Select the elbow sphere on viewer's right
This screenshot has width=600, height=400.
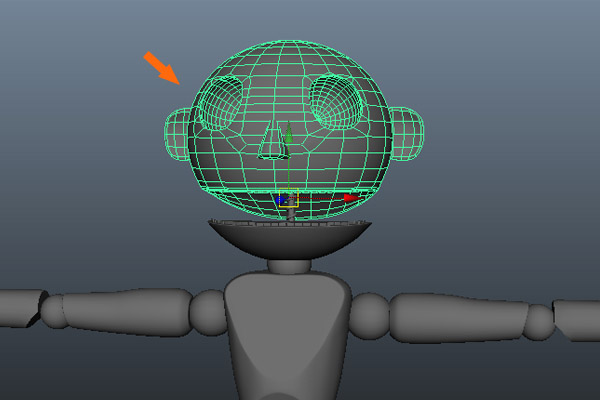pyautogui.click(x=539, y=322)
